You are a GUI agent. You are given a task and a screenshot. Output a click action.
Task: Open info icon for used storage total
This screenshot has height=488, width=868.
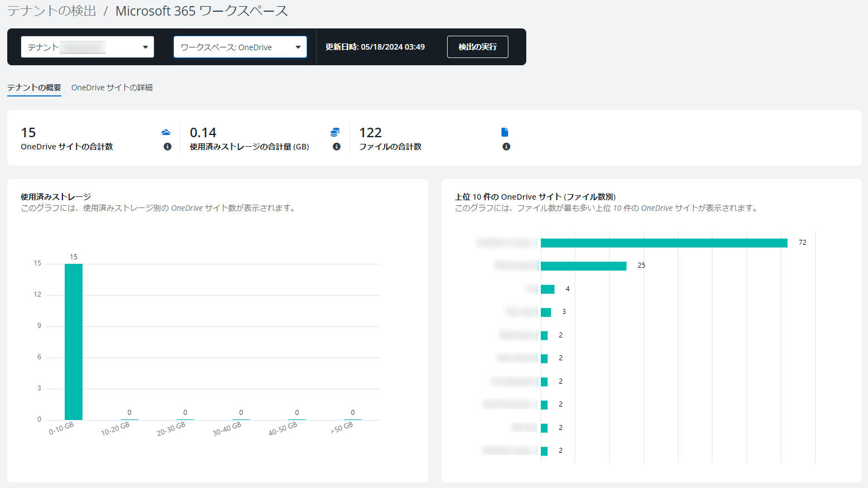click(337, 147)
